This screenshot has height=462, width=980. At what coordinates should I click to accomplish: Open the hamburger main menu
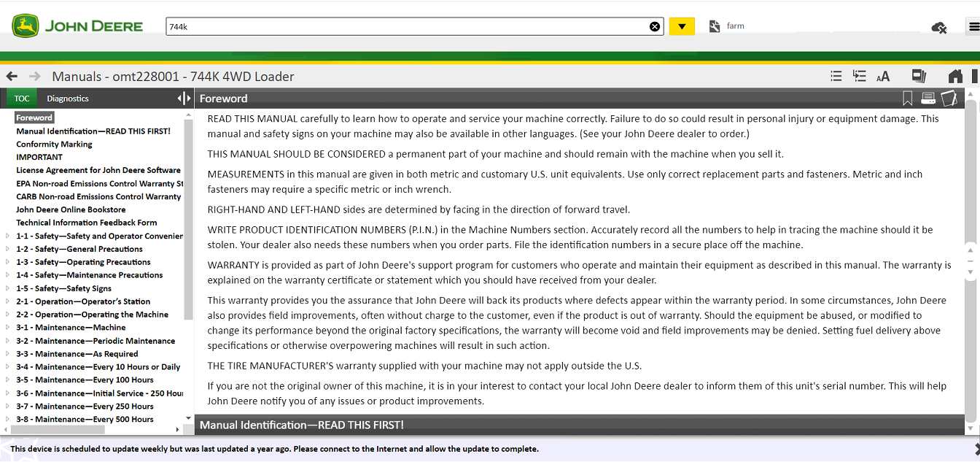click(973, 27)
